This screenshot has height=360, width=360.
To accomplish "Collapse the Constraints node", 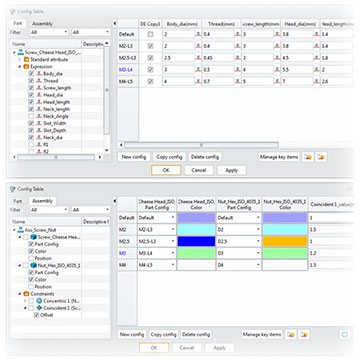I will [x=20, y=294].
